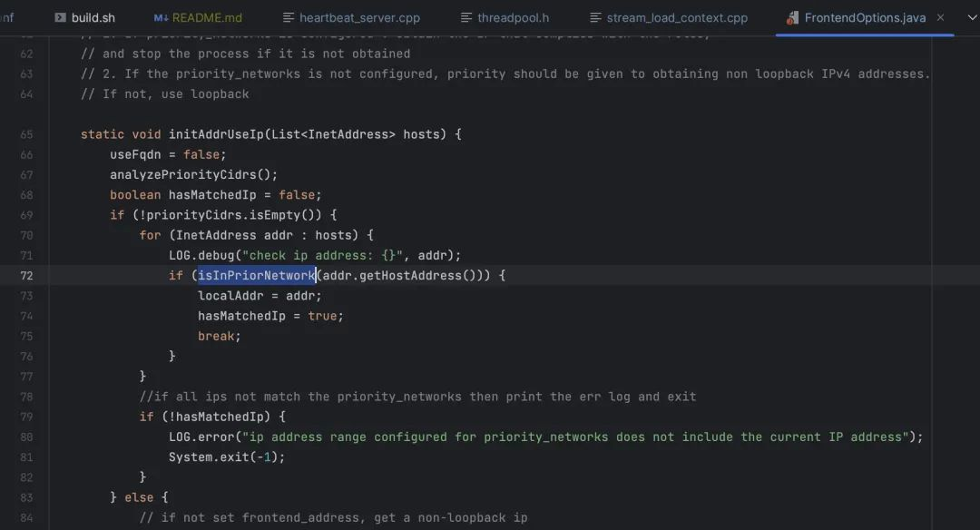Switch to heartbeat_server.cpp tab
Viewport: 980px width, 530px height.
351,17
